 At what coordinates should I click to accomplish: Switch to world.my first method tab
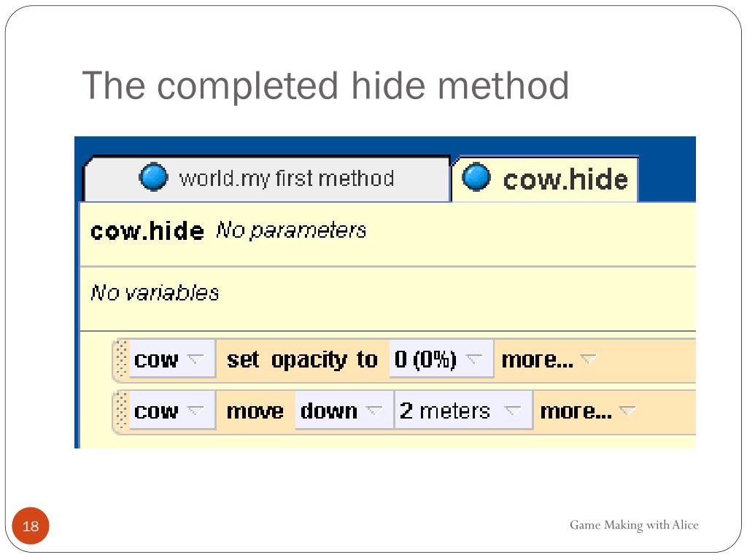(267, 179)
